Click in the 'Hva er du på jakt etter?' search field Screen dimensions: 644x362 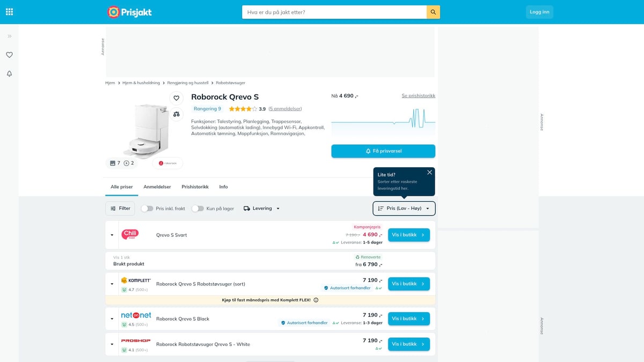tap(334, 12)
